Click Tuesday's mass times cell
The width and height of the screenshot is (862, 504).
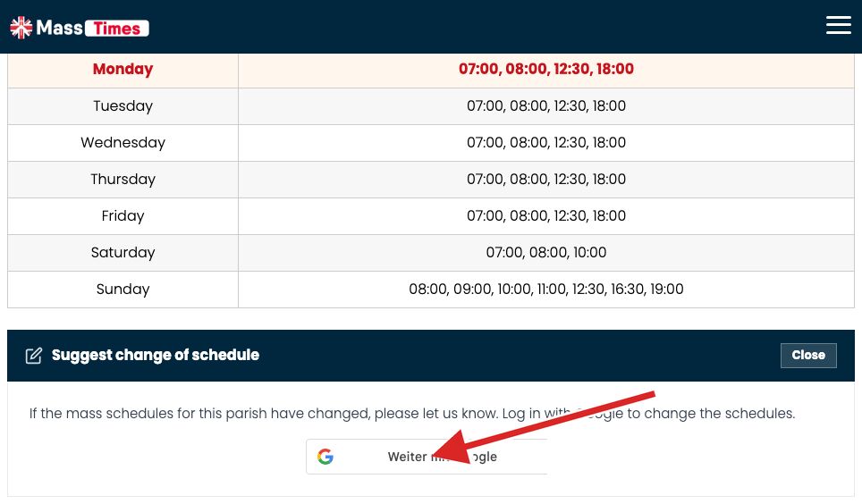[545, 106]
